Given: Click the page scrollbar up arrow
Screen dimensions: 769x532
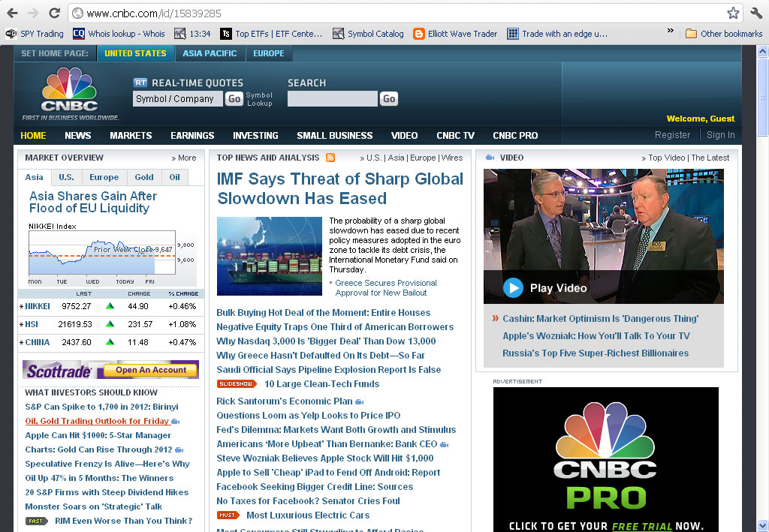Looking at the screenshot, I should pos(763,51).
